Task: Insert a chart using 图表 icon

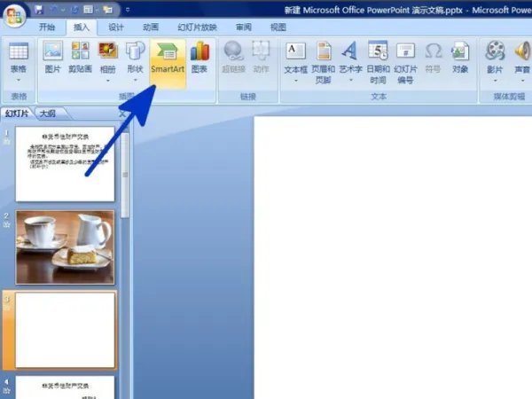Action: coord(199,60)
